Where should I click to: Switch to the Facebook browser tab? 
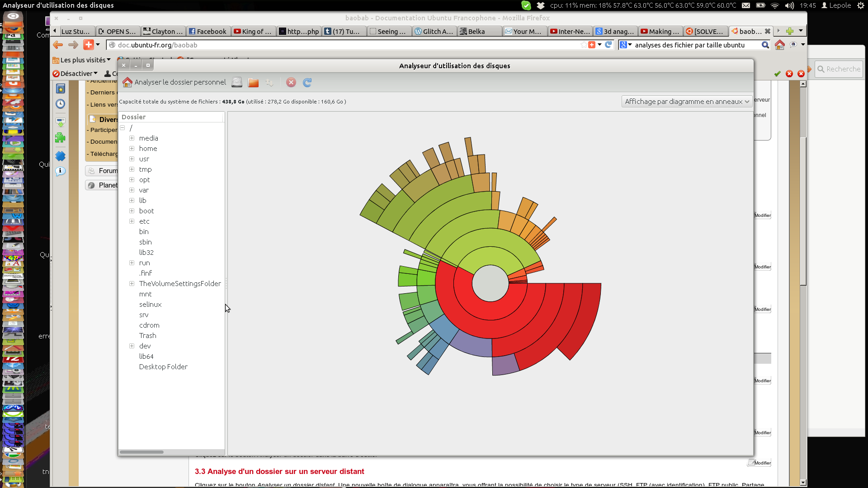(208, 31)
